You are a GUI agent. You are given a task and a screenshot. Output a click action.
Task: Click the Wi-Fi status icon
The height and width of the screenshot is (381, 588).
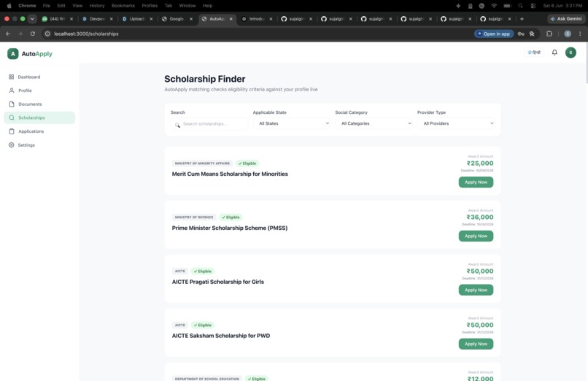[494, 6]
